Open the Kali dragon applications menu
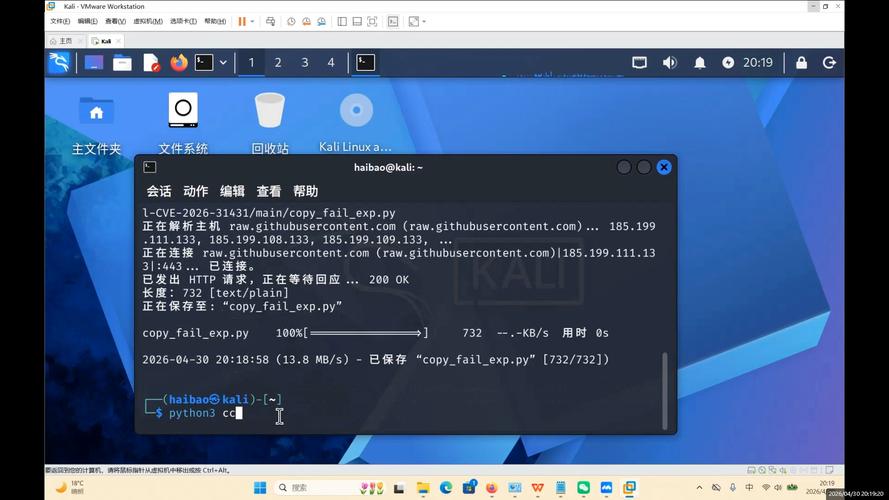Viewport: 889px width, 500px height. tap(59, 62)
